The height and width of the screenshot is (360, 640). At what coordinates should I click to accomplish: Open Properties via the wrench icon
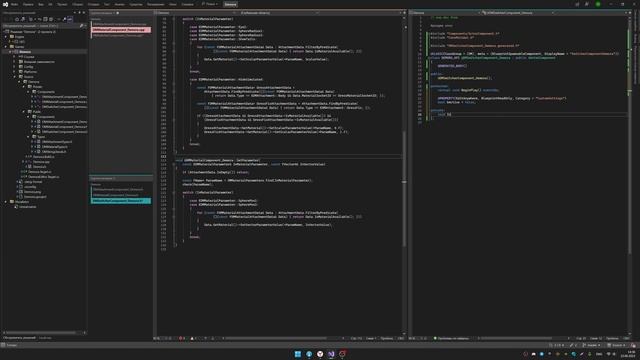[x=64, y=19]
